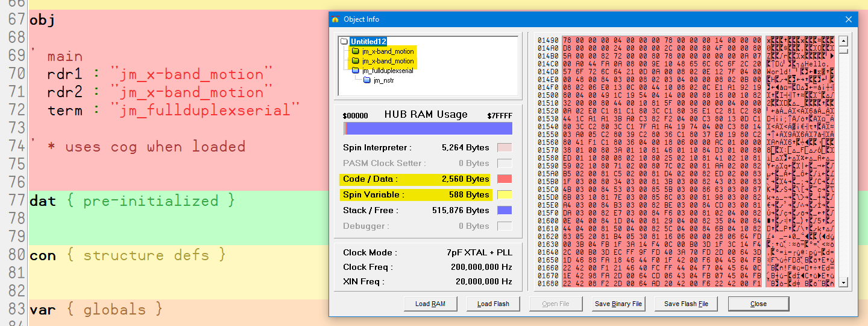Click the second jm_x-band_motion green folder icon
868x326 pixels.
tap(356, 61)
